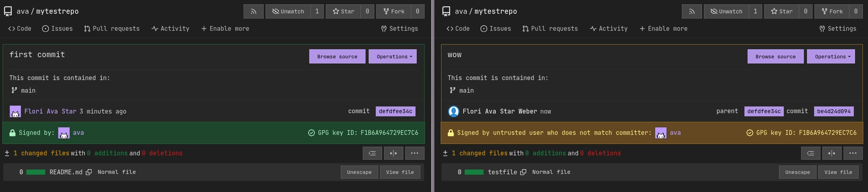Viewport: 868px width, 192px height.
Task: Star the repository in right panel
Action: (x=782, y=11)
